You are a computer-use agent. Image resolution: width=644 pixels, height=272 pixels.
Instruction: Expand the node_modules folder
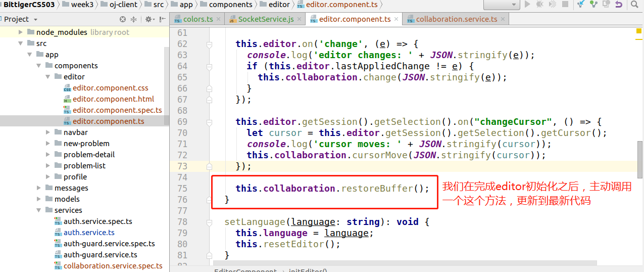pyautogui.click(x=21, y=32)
